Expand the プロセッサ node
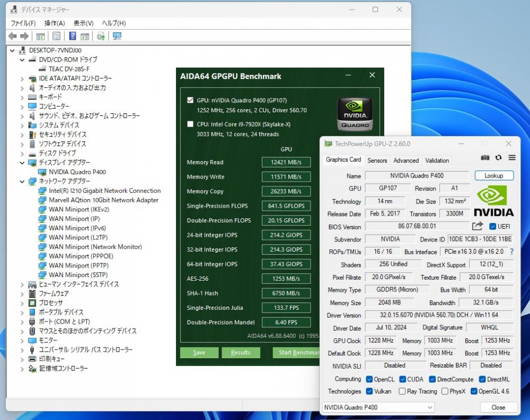Viewport: 530px width, 420px height. click(x=22, y=303)
